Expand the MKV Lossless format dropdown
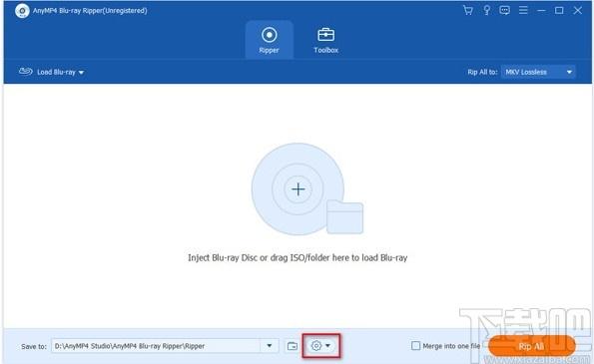This screenshot has height=364, width=594. (x=538, y=72)
